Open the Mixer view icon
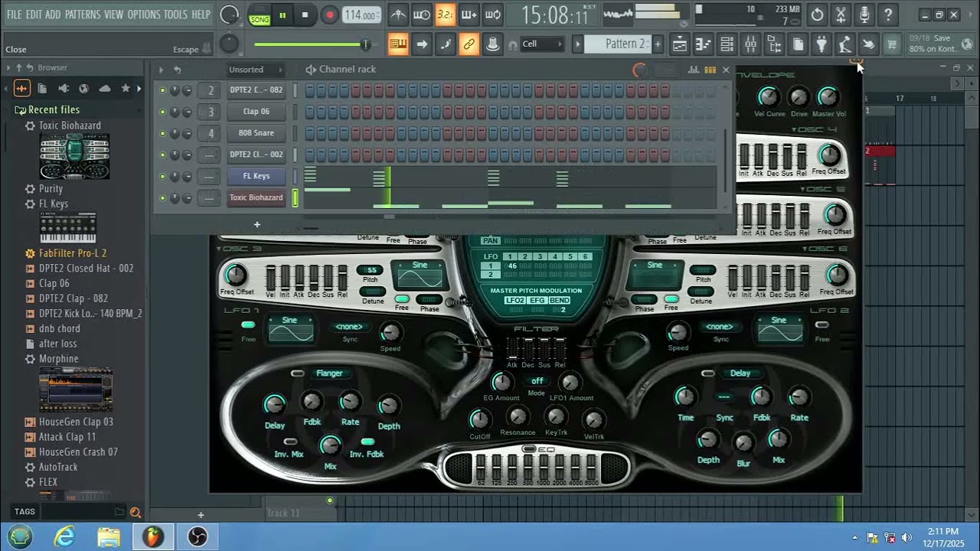 tap(751, 44)
